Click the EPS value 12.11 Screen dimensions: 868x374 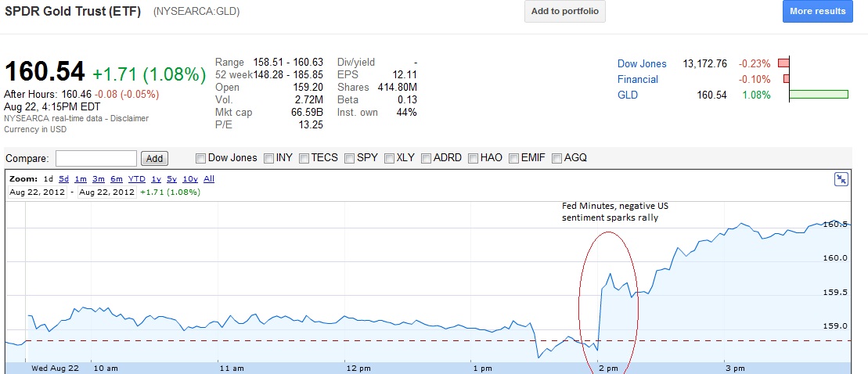click(x=405, y=74)
